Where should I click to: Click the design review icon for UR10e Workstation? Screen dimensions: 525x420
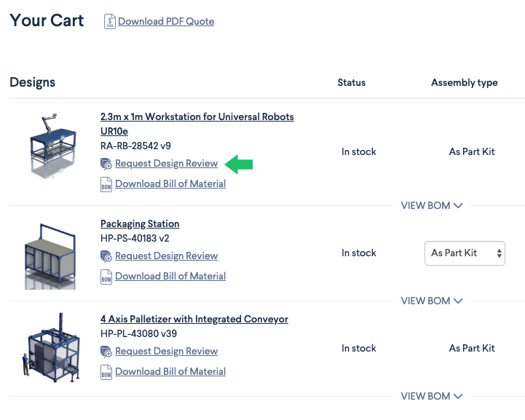106,164
